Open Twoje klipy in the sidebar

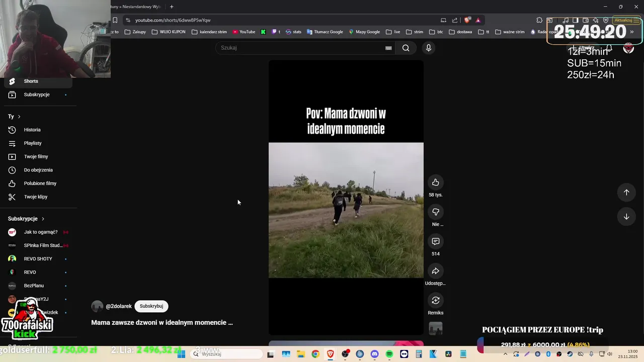point(38,197)
